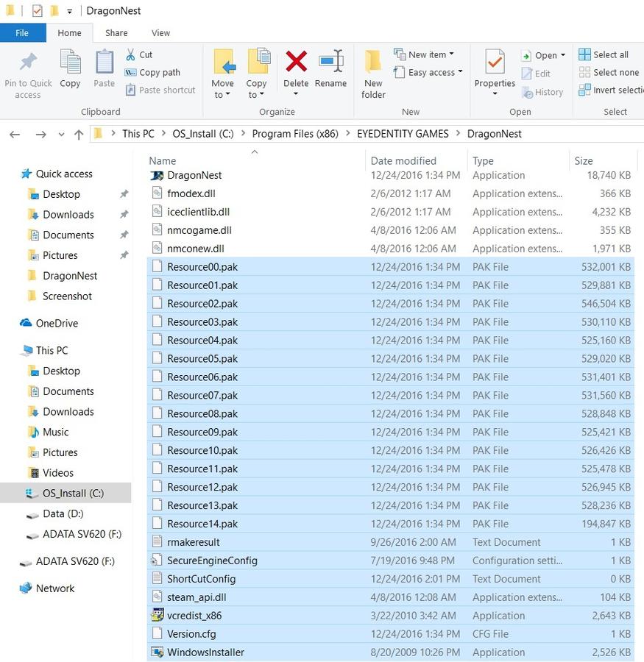Select the nmcogame.dll file
Screen dimensions: 644x662
[x=391, y=230]
